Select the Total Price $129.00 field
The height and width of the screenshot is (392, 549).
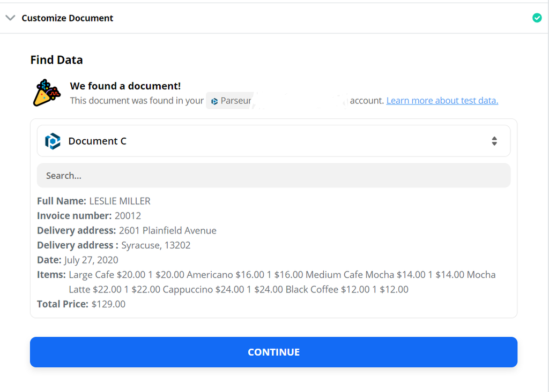click(81, 304)
